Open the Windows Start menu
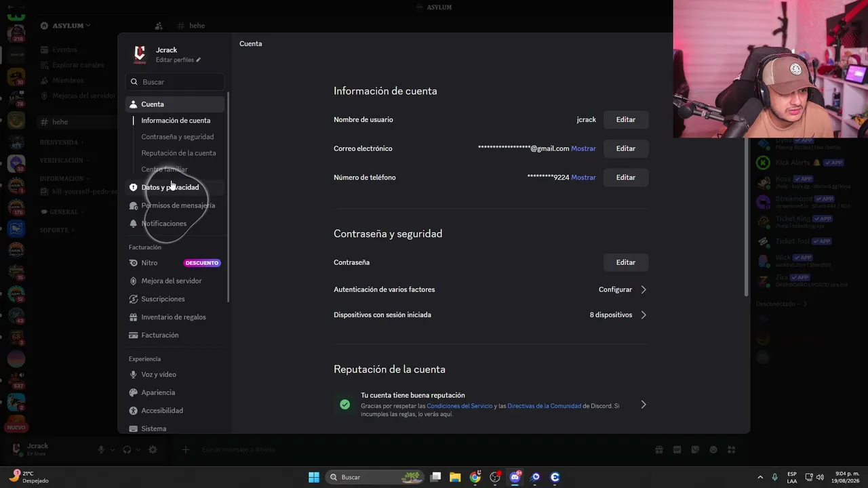This screenshot has height=488, width=868. point(314,477)
